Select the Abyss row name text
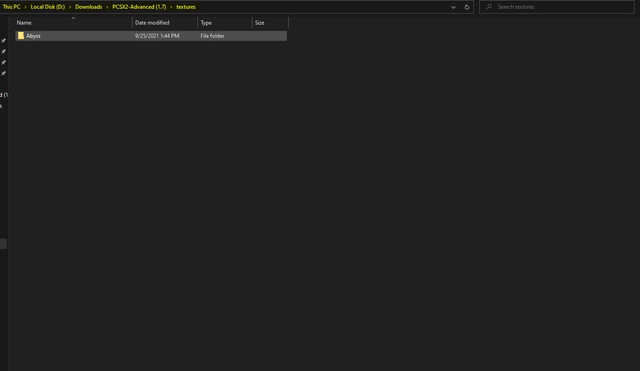The image size is (640, 371). [x=33, y=36]
